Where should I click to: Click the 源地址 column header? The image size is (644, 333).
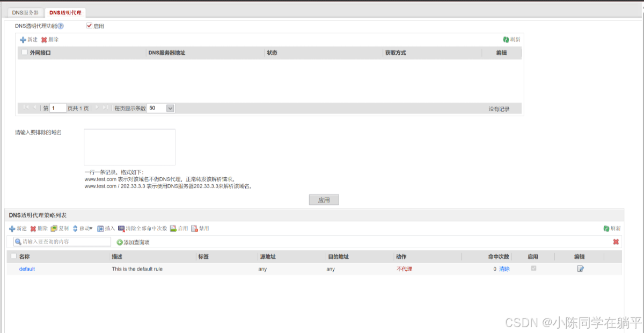click(268, 257)
